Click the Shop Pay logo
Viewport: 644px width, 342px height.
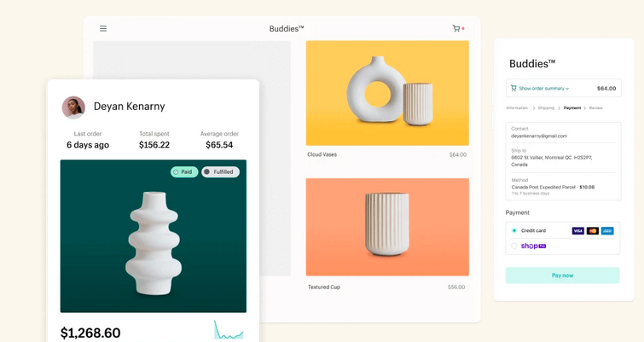point(533,246)
